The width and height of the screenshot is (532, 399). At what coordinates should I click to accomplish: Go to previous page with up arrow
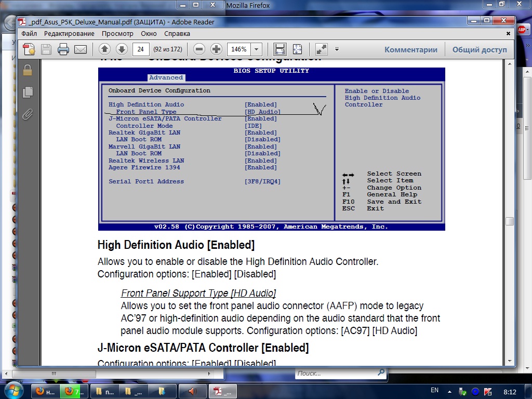point(104,49)
